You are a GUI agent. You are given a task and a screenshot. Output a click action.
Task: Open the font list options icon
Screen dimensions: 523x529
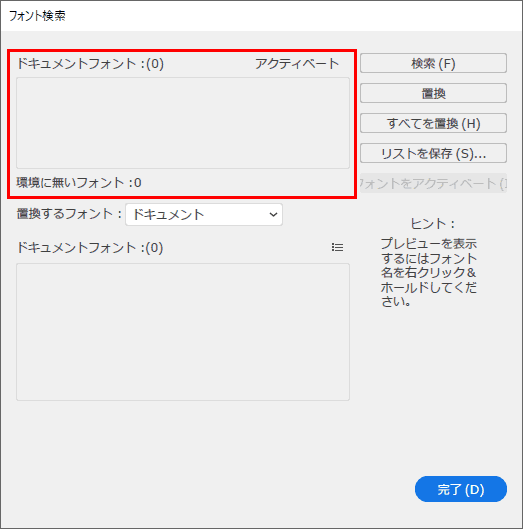(x=337, y=247)
